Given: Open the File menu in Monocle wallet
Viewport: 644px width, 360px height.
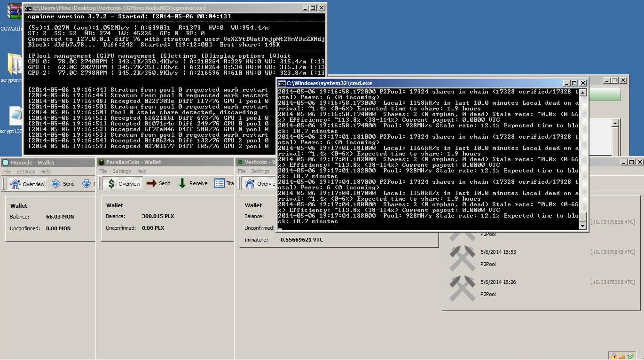Looking at the screenshot, I should tap(7, 172).
